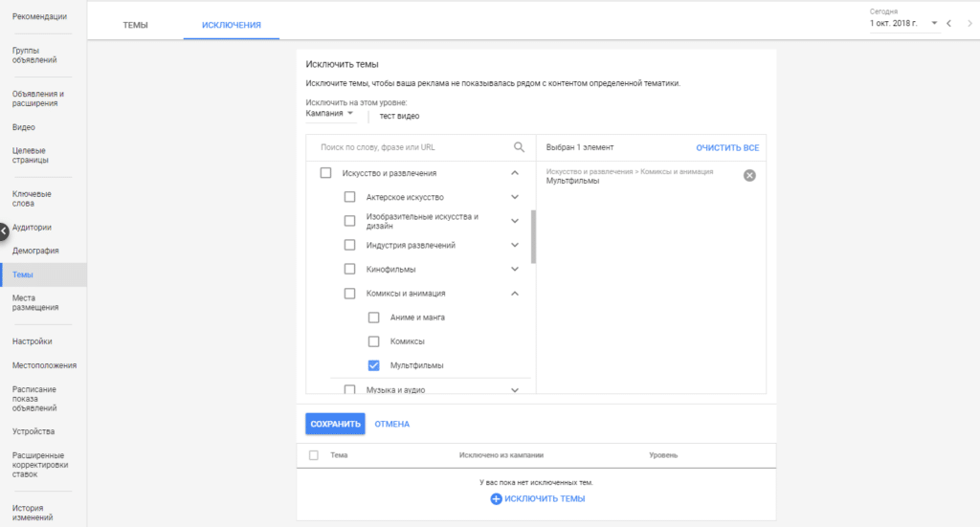This screenshot has width=980, height=527.
Task: Check the Комиксы и анимация checkbox
Action: coord(349,294)
